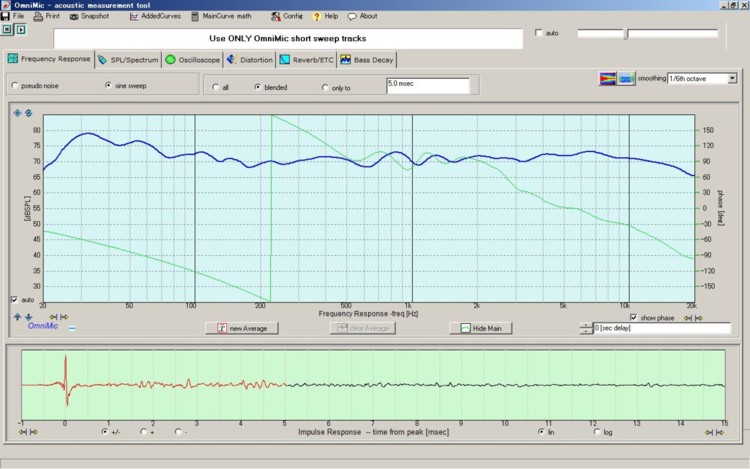Click the blue OmniMic legend label
The width and height of the screenshot is (750, 469).
pyautogui.click(x=43, y=326)
